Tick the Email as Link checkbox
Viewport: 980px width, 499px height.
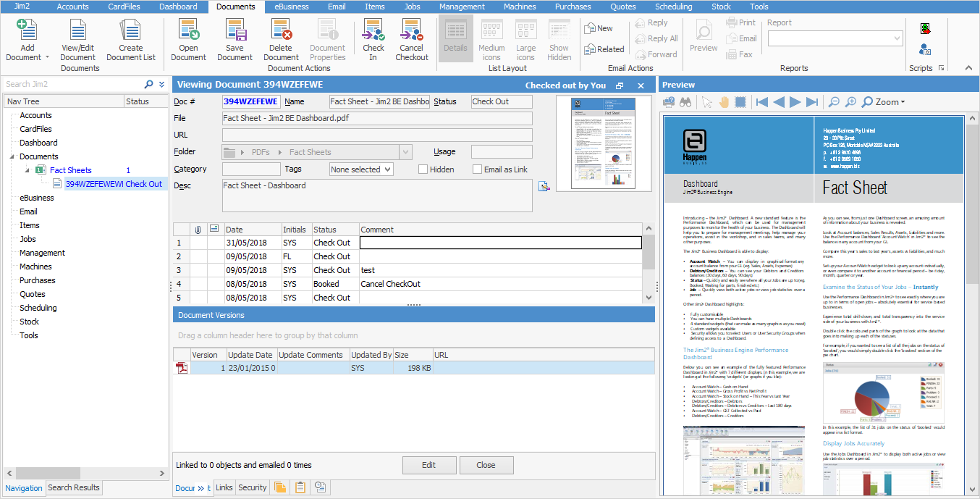[478, 169]
